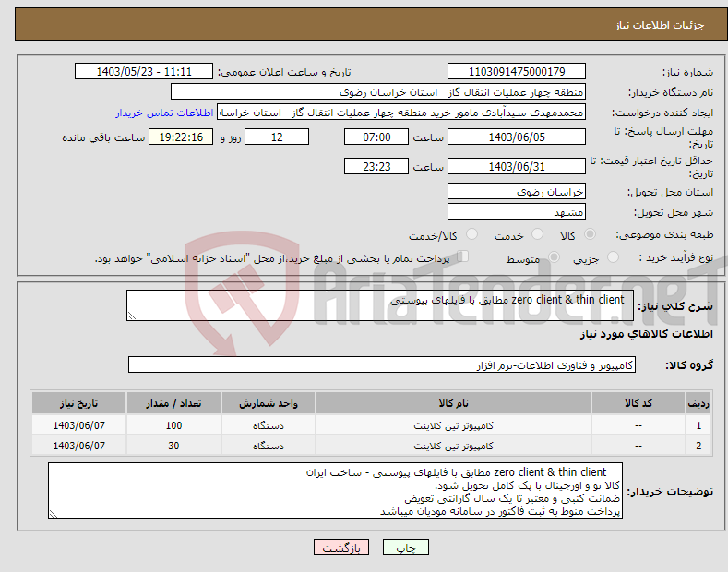
Task: Select the متوسط purchase type radio
Action: tap(554, 256)
